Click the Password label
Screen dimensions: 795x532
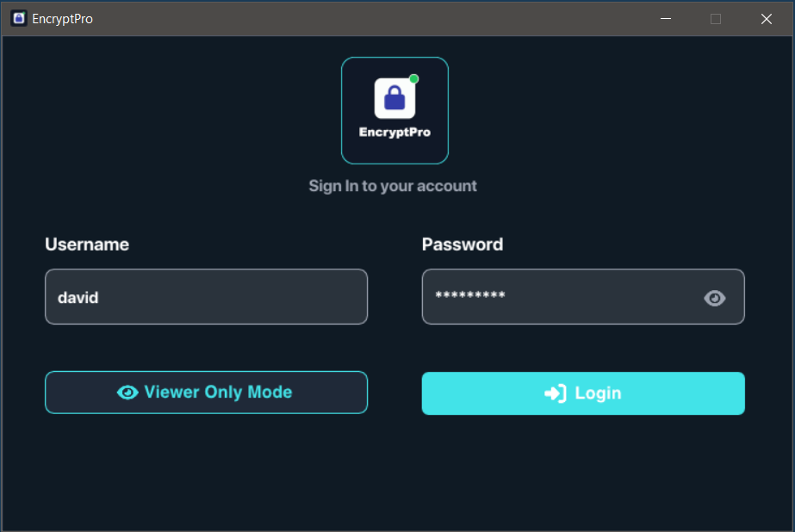click(x=463, y=244)
